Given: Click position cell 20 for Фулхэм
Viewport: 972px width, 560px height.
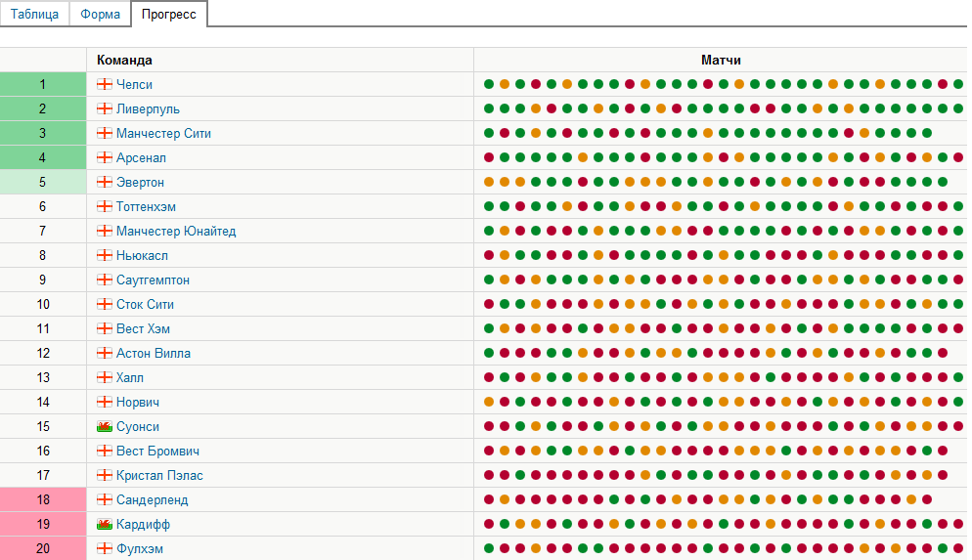Looking at the screenshot, I should click(43, 549).
